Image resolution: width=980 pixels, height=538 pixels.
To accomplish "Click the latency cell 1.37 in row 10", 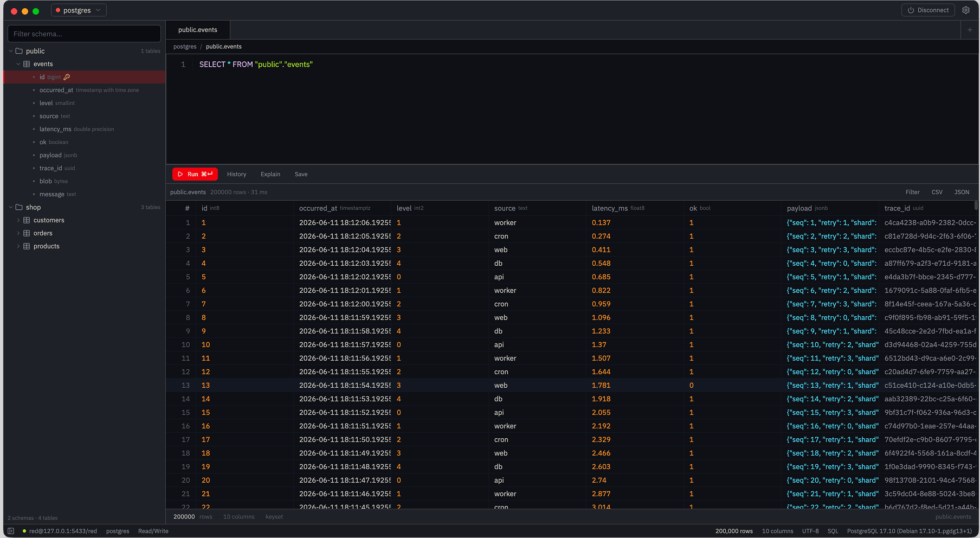I will 636,345.
